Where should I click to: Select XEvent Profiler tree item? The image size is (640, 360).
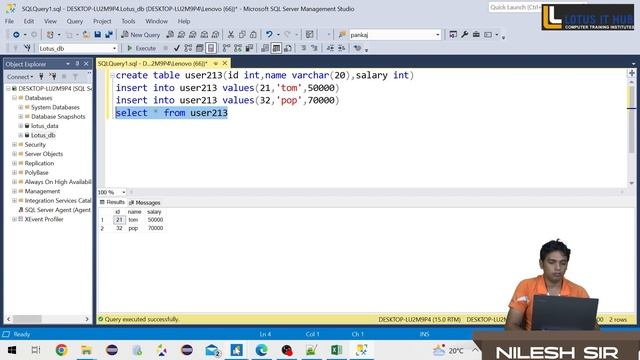click(44, 219)
